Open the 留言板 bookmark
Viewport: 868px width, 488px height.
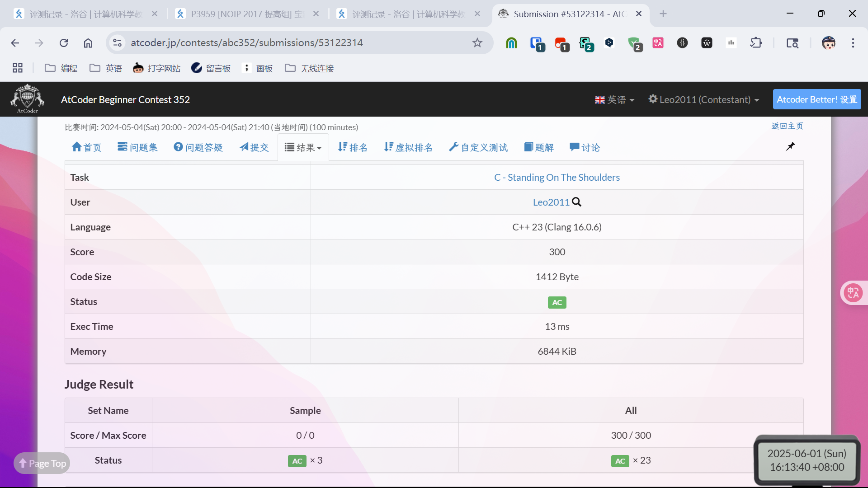pyautogui.click(x=211, y=68)
